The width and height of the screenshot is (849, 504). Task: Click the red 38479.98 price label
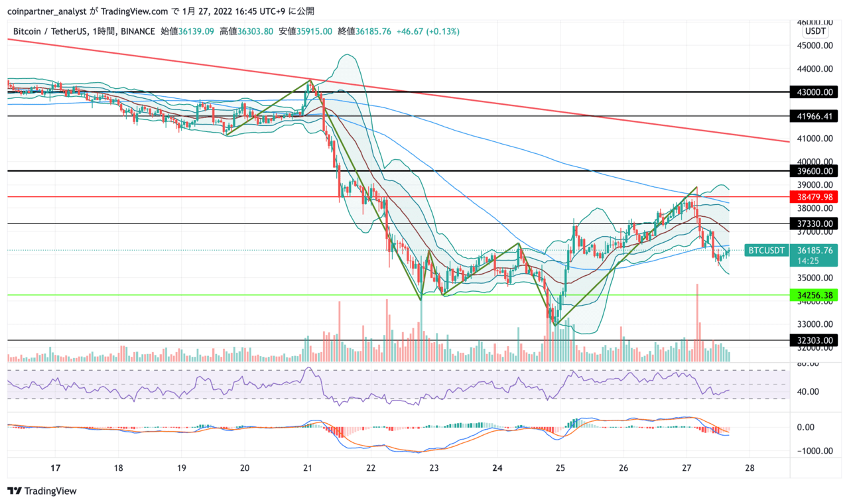tap(814, 197)
